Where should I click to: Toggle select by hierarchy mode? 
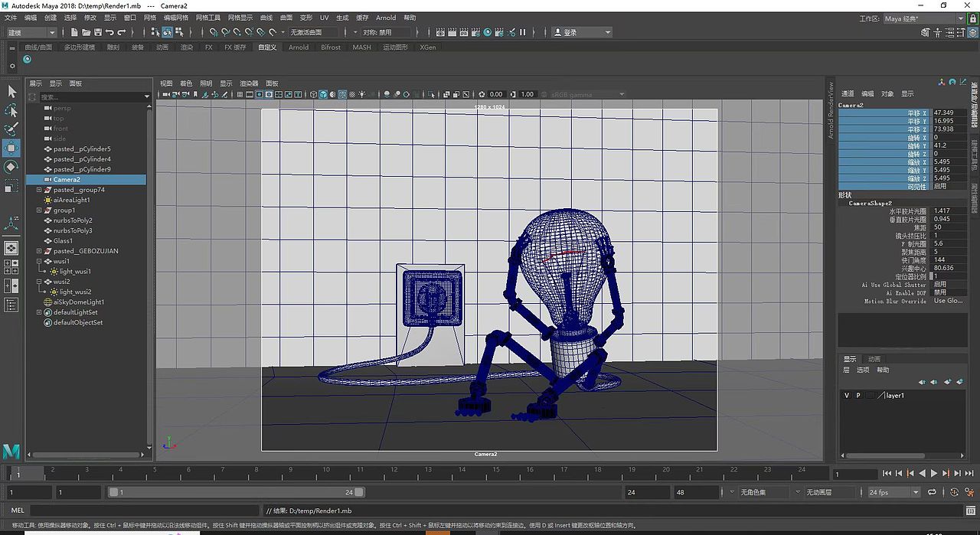(154, 32)
